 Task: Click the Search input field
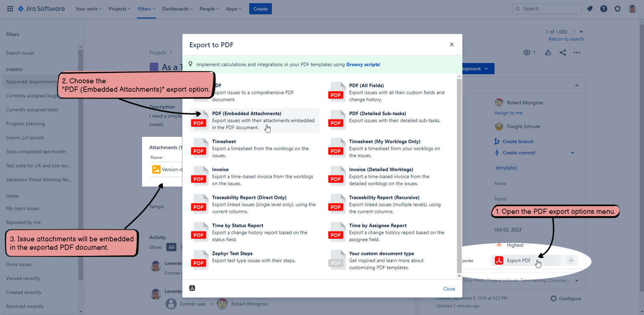point(547,8)
